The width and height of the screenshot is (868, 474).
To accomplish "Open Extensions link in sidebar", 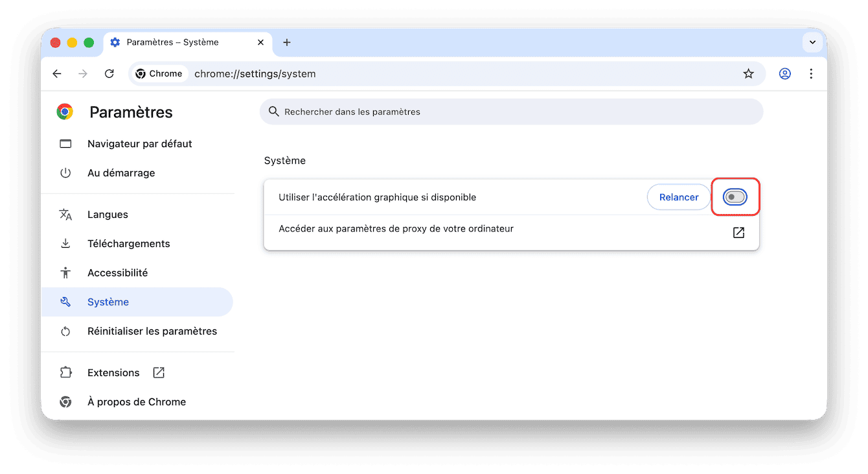I will pos(113,373).
